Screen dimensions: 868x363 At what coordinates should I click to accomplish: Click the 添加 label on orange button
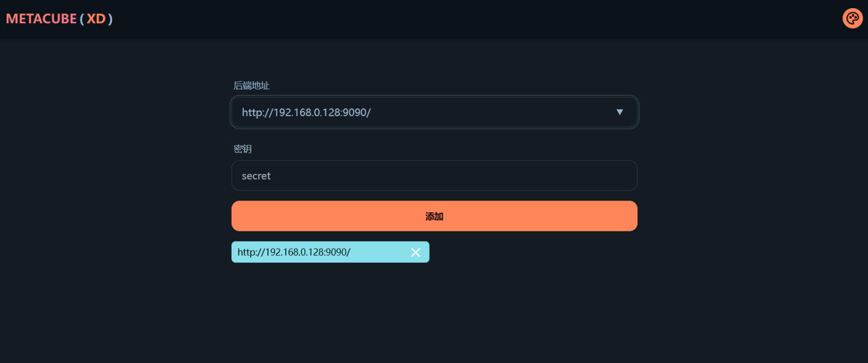tap(434, 216)
